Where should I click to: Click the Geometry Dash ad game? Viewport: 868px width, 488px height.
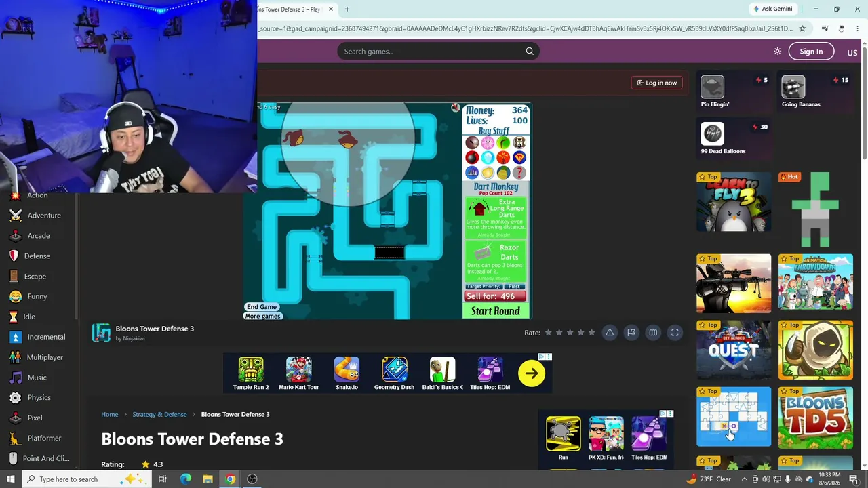(394, 373)
